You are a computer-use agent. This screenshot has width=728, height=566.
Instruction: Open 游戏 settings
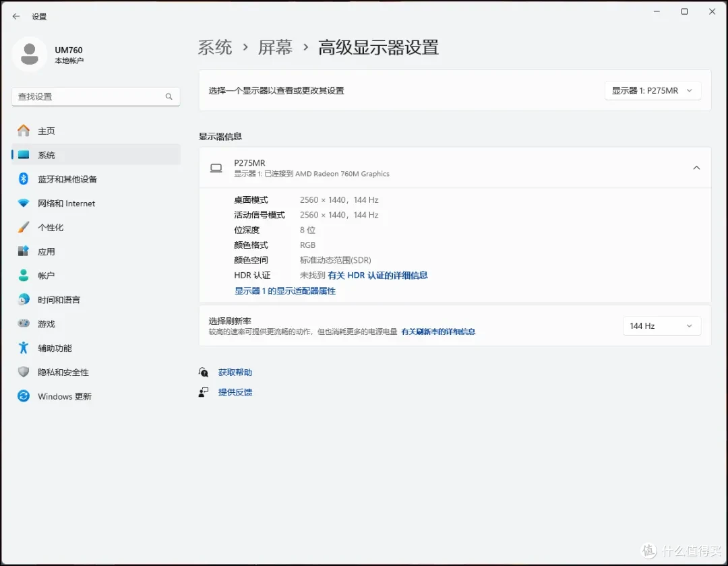(96, 324)
